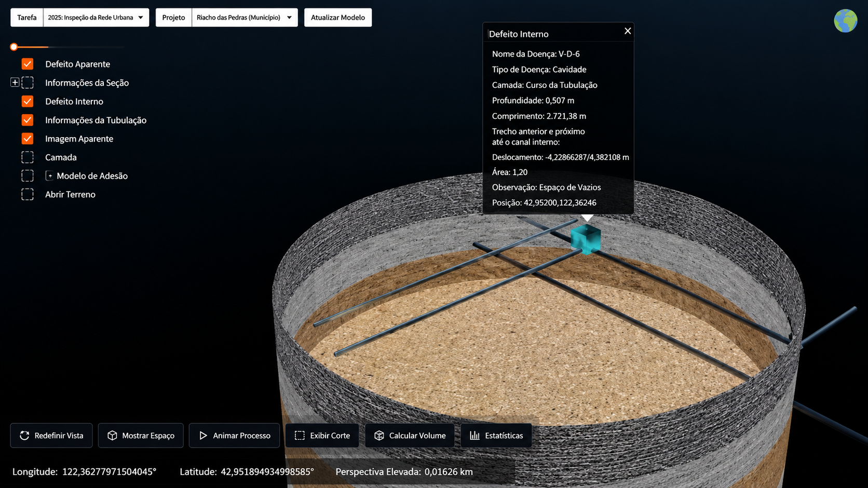Click the orange slider handle
Screen dimensions: 868x488
[x=14, y=47]
